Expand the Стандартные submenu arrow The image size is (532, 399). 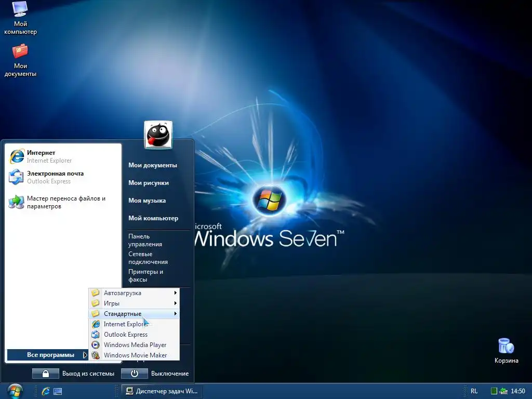coord(176,313)
